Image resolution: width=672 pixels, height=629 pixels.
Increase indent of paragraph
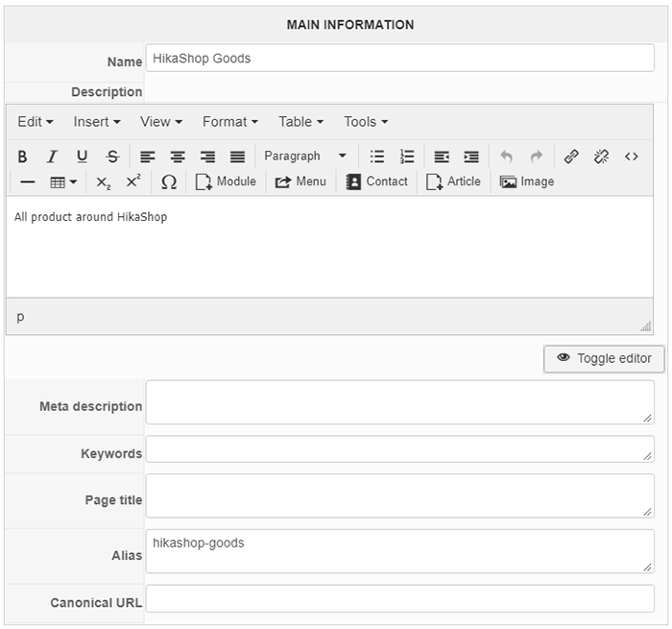pos(471,157)
